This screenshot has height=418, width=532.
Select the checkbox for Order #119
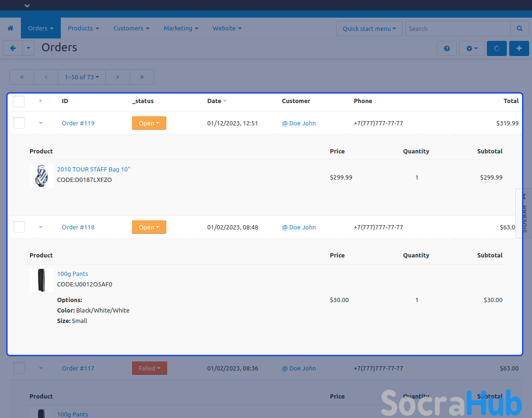(19, 123)
